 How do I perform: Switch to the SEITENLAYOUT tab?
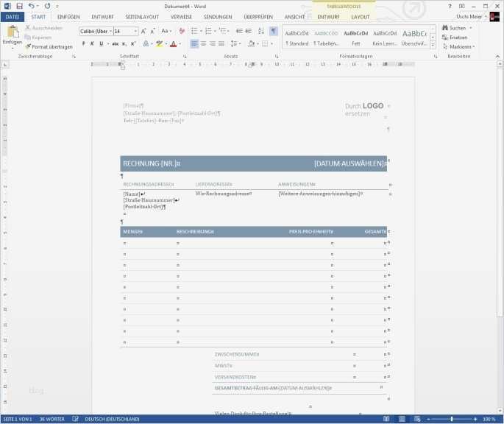click(x=142, y=17)
